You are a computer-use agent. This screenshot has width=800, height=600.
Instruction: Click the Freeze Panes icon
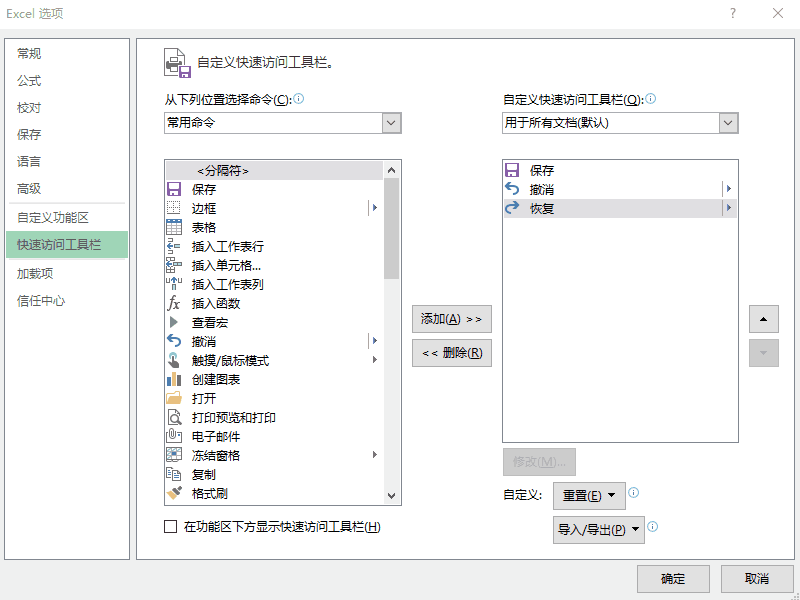tap(174, 456)
